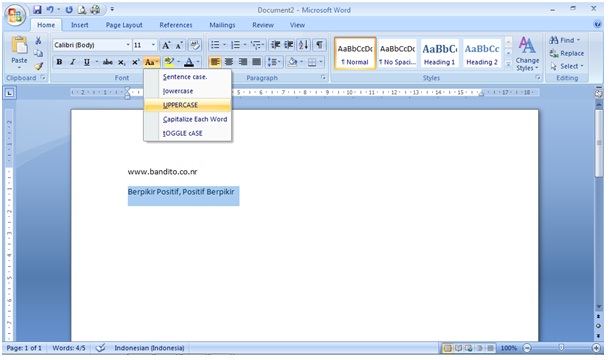Click the Find button
Screen dimensions: 614x360
click(x=564, y=40)
